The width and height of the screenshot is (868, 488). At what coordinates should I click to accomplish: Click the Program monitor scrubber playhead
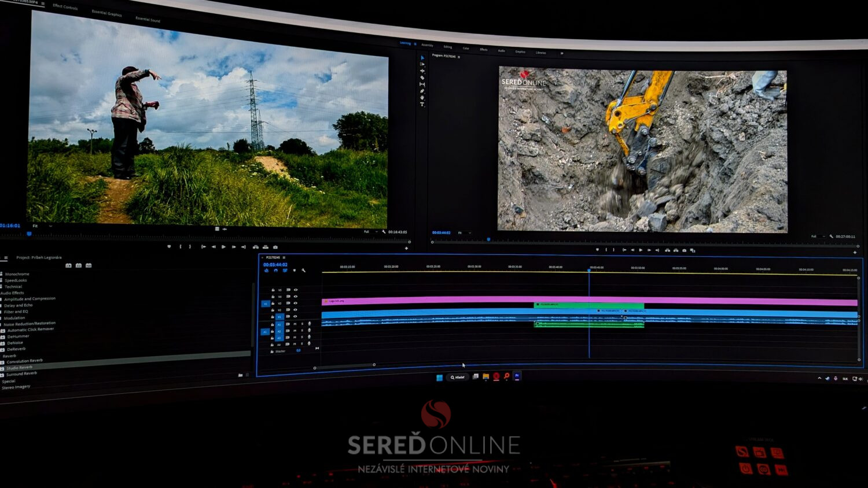[x=488, y=239]
